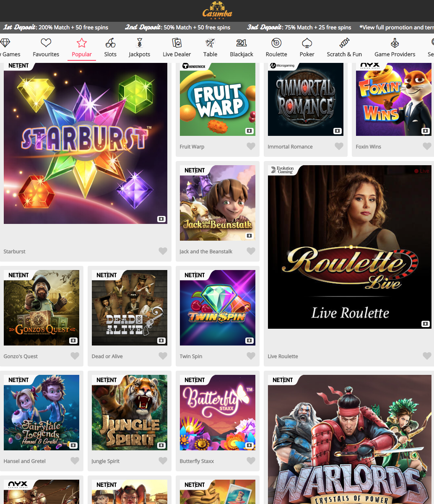Add Twin Spin to favourites heart
The width and height of the screenshot is (434, 504).
tap(251, 356)
